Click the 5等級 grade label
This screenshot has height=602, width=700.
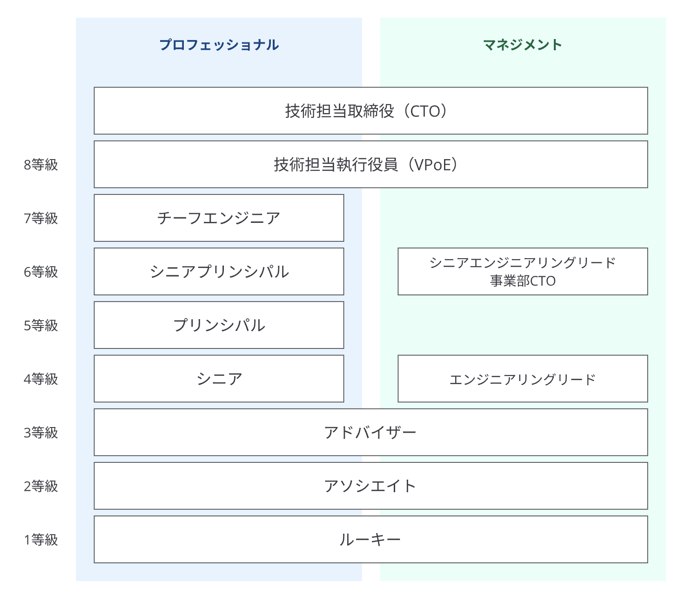point(41,325)
